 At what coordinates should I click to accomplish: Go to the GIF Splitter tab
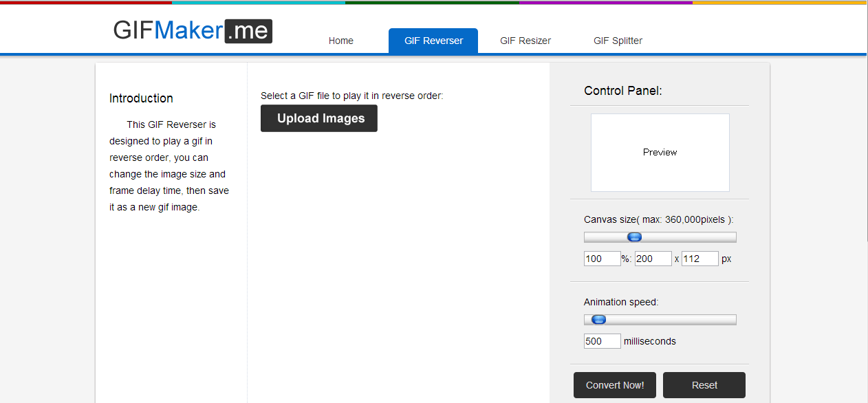(618, 41)
